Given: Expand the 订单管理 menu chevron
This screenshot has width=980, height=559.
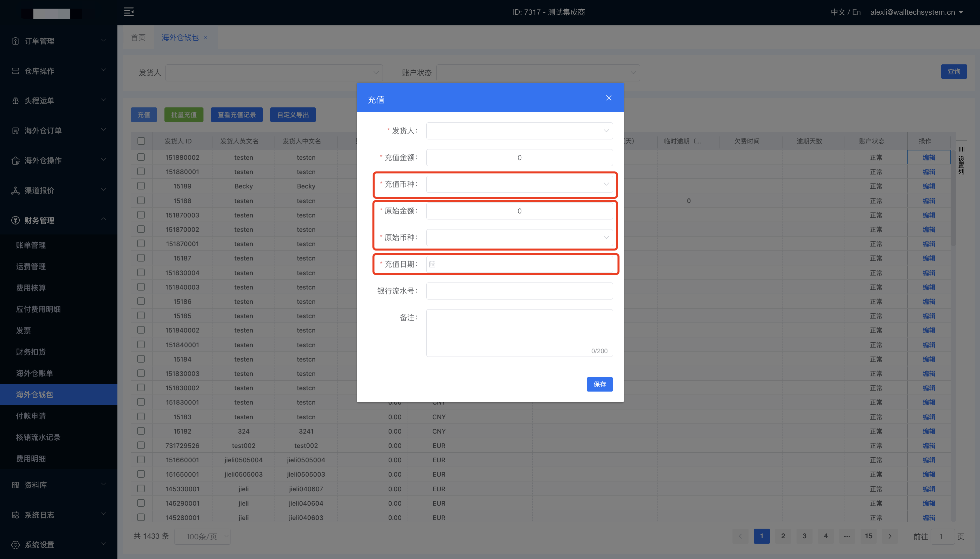Looking at the screenshot, I should coord(104,40).
